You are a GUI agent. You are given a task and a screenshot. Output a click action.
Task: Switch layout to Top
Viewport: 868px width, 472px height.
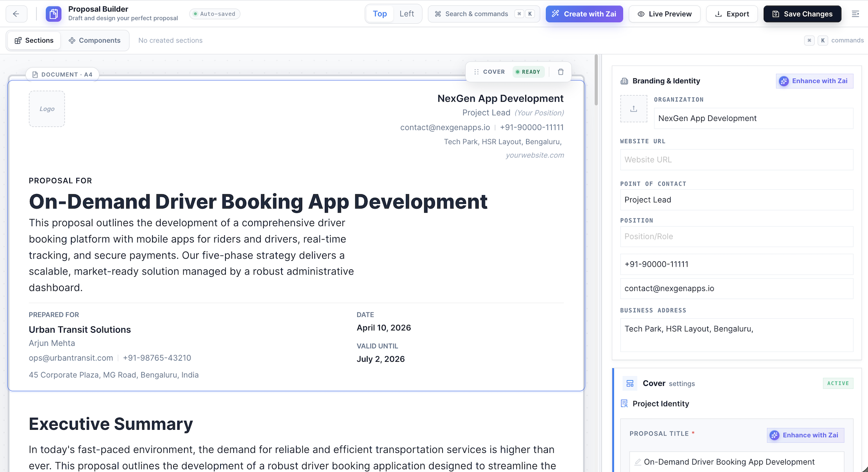pos(379,14)
